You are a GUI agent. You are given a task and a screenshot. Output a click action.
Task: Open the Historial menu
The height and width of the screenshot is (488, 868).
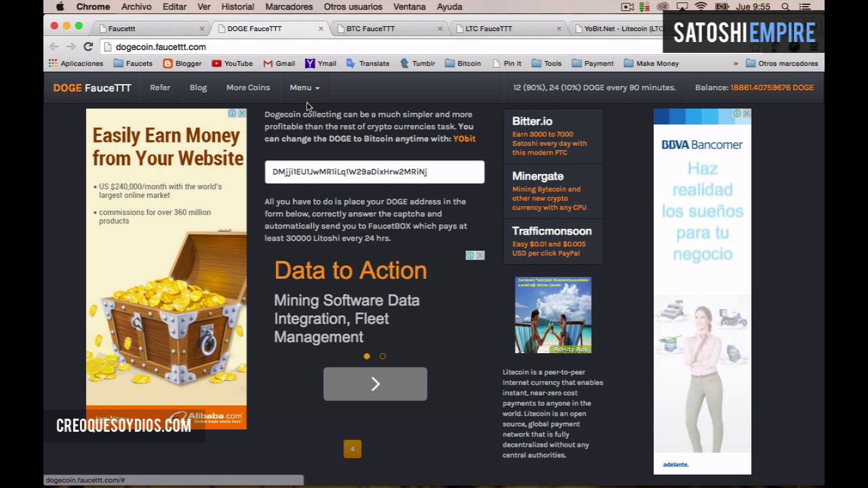237,7
